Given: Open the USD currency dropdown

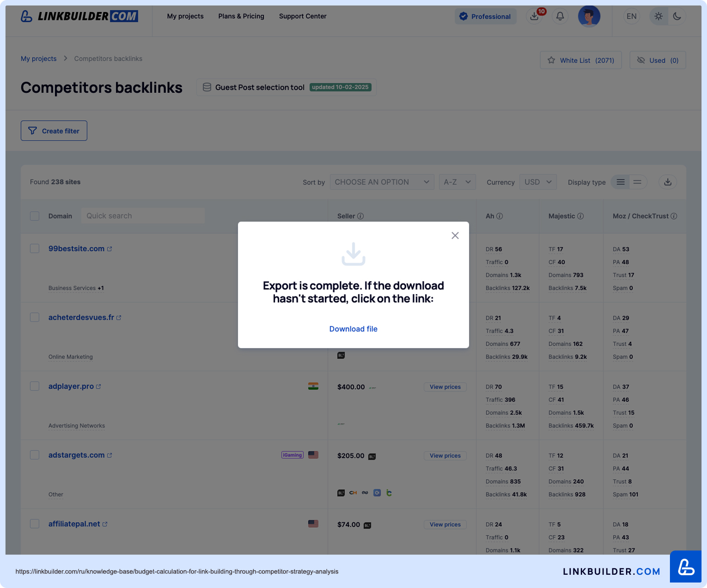Looking at the screenshot, I should click(x=538, y=182).
